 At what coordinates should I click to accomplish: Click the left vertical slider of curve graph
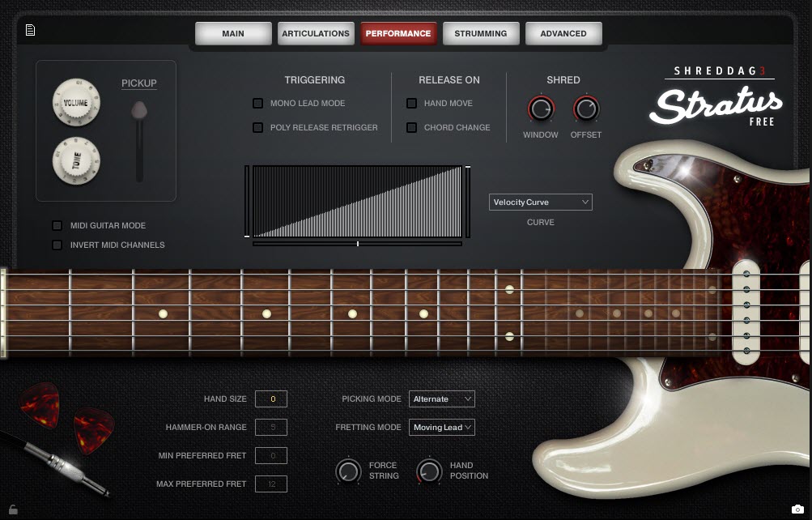[247, 202]
